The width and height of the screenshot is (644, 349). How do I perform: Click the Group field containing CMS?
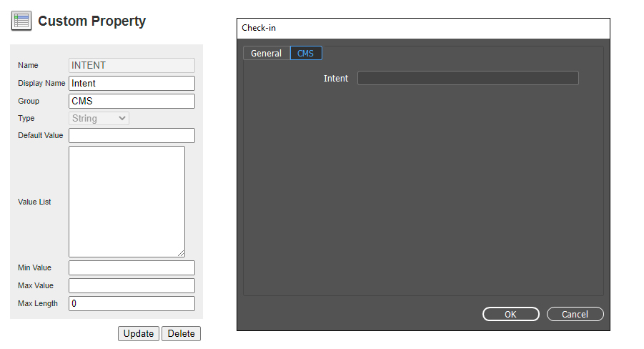point(132,101)
